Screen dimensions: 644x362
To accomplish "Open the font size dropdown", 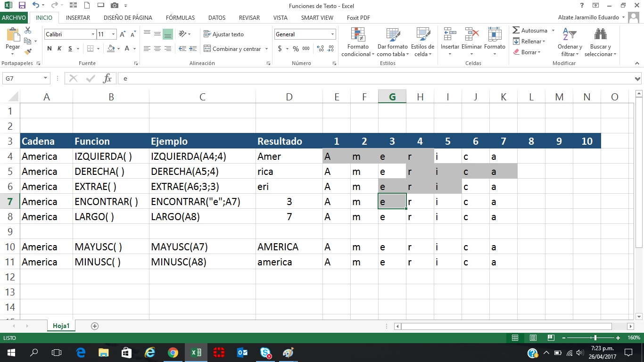I will (x=113, y=34).
